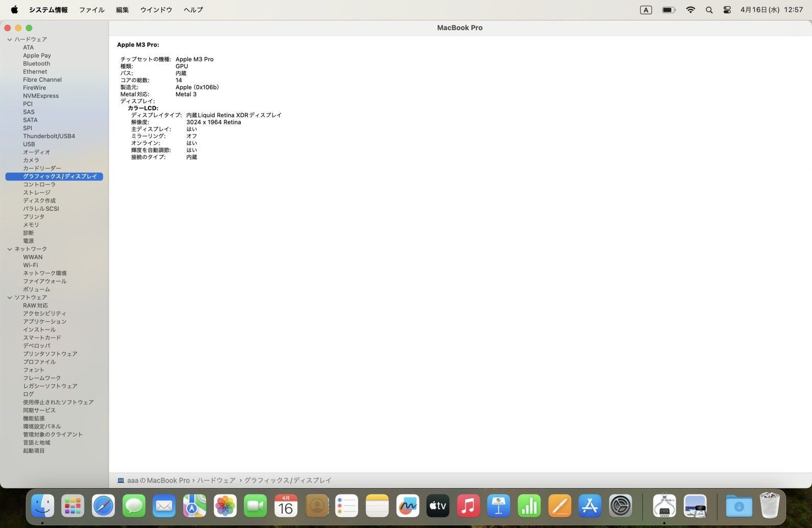Image resolution: width=812 pixels, height=528 pixels.
Task: Open Finder from the Dock
Action: [42, 506]
